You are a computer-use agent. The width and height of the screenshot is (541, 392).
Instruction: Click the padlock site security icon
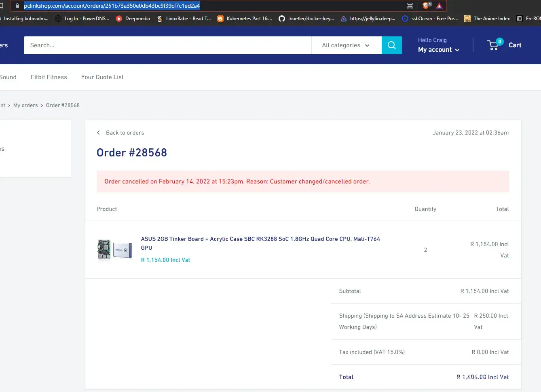tap(17, 6)
